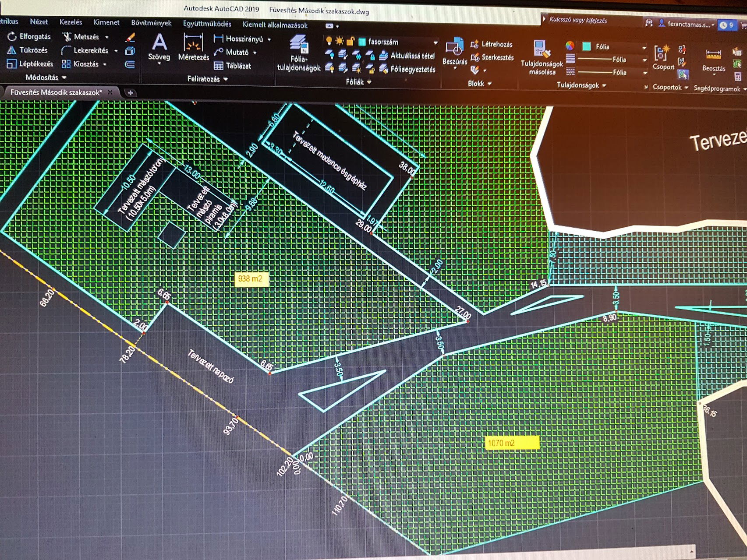747x560 pixels.
Task: Switch to Füvesítés Második szakaszok drawing tab
Action: pos(56,92)
